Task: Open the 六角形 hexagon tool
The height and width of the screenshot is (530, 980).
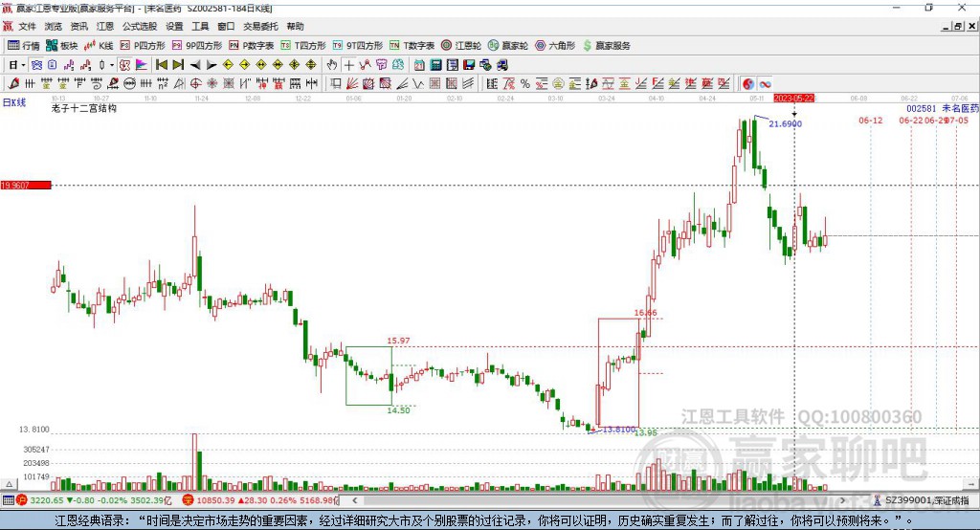Action: click(555, 46)
